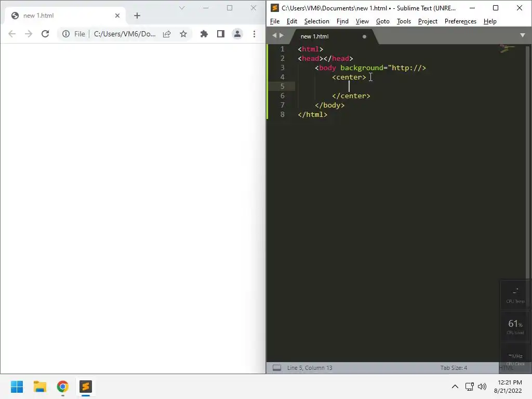Open Tab Size: 4 indentation selector

(454, 368)
